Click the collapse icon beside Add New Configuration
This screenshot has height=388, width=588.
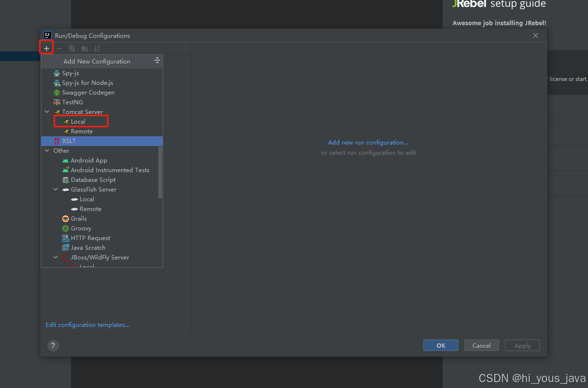(157, 61)
